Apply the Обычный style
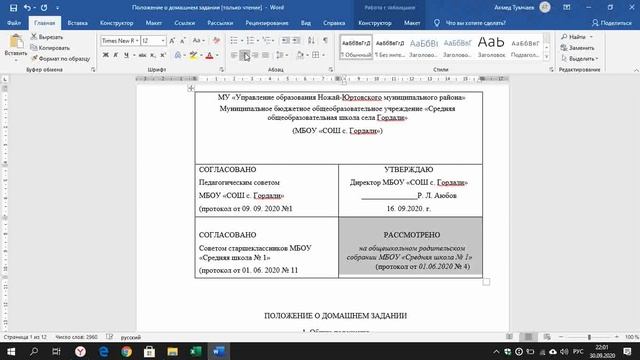Image resolution: width=640 pixels, height=360 pixels. [356, 47]
